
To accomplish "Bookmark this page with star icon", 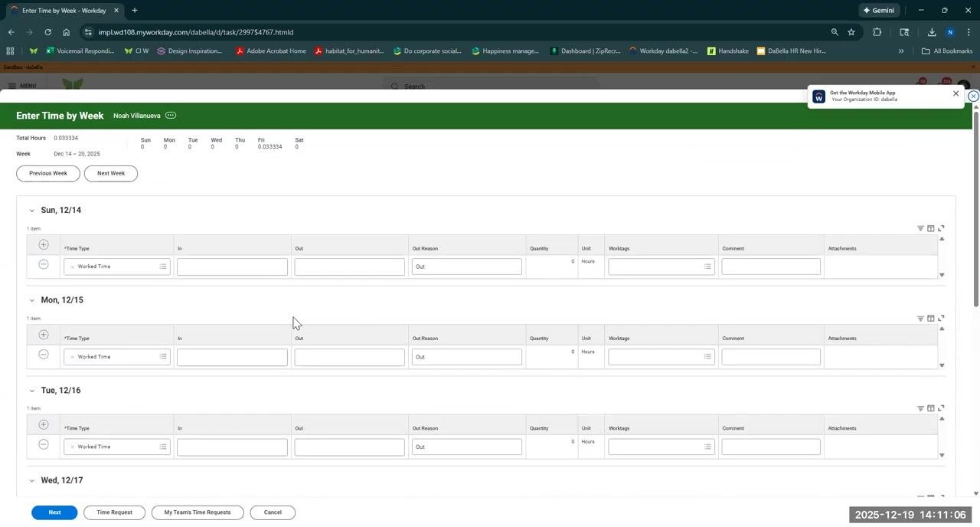I will [851, 32].
